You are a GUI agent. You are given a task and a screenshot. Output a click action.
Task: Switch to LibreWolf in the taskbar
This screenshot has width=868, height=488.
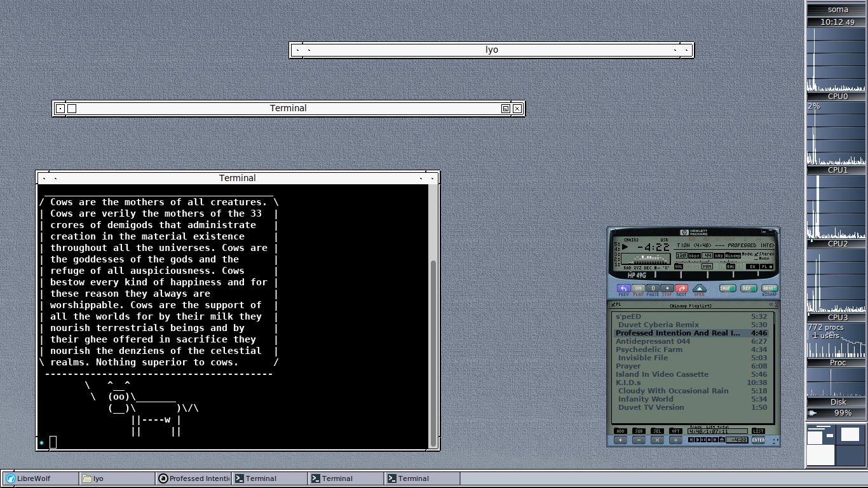tap(40, 478)
